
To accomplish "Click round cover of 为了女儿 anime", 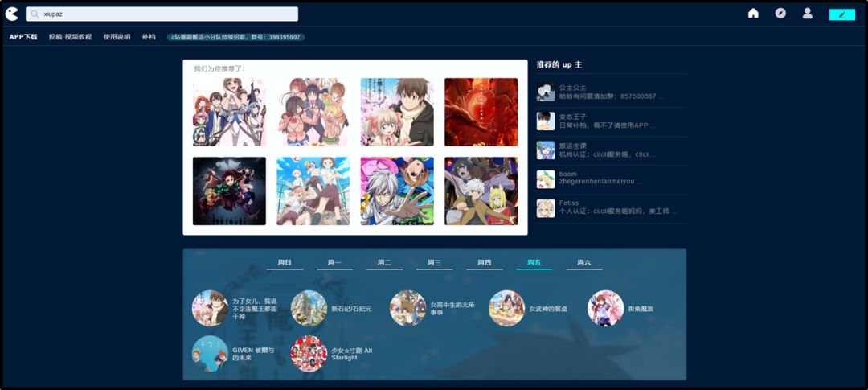I will [x=210, y=308].
